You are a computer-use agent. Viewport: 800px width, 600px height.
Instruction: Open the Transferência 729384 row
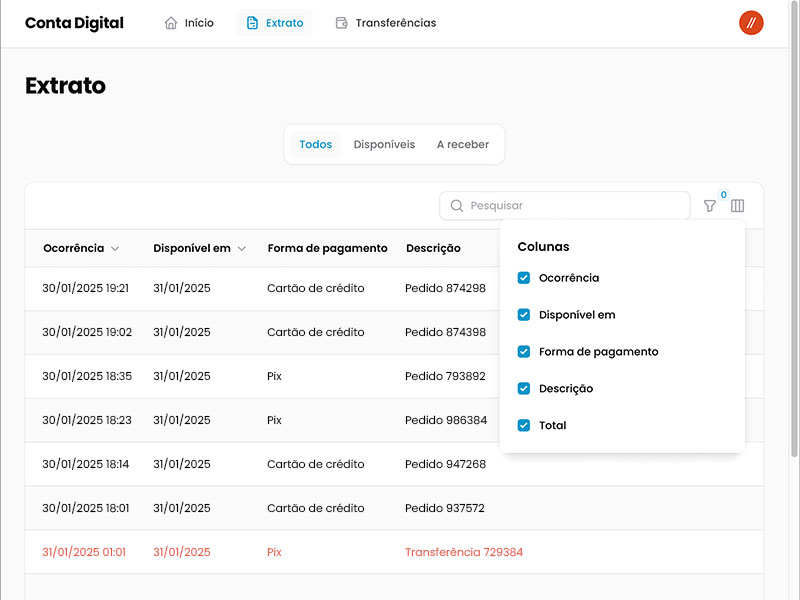point(463,552)
